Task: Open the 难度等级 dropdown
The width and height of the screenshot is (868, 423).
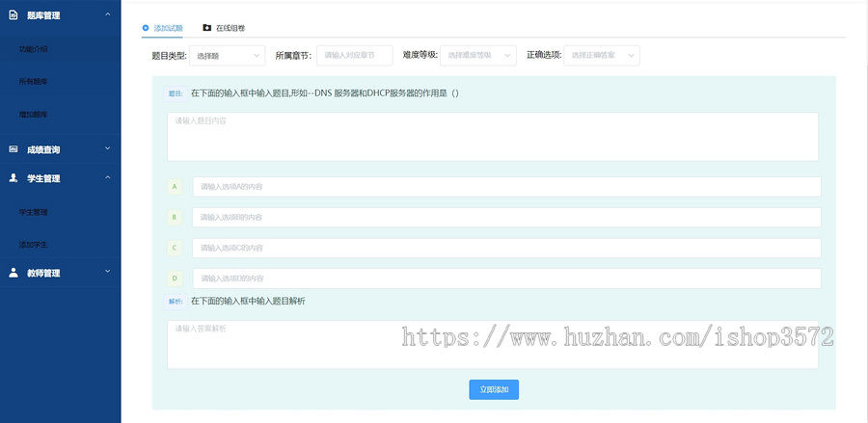Action: coord(478,55)
